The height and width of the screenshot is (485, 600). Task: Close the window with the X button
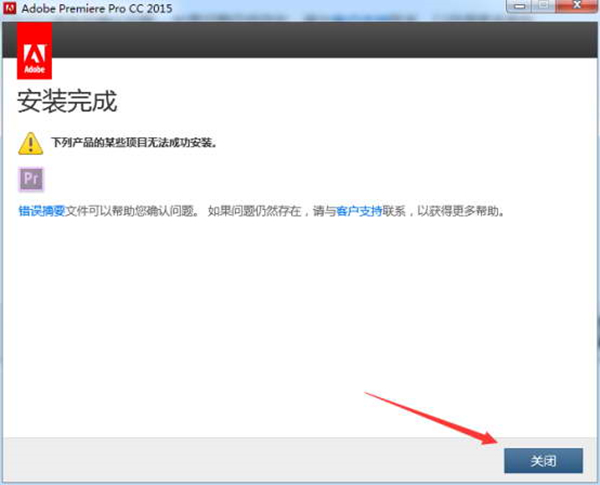pos(577,5)
